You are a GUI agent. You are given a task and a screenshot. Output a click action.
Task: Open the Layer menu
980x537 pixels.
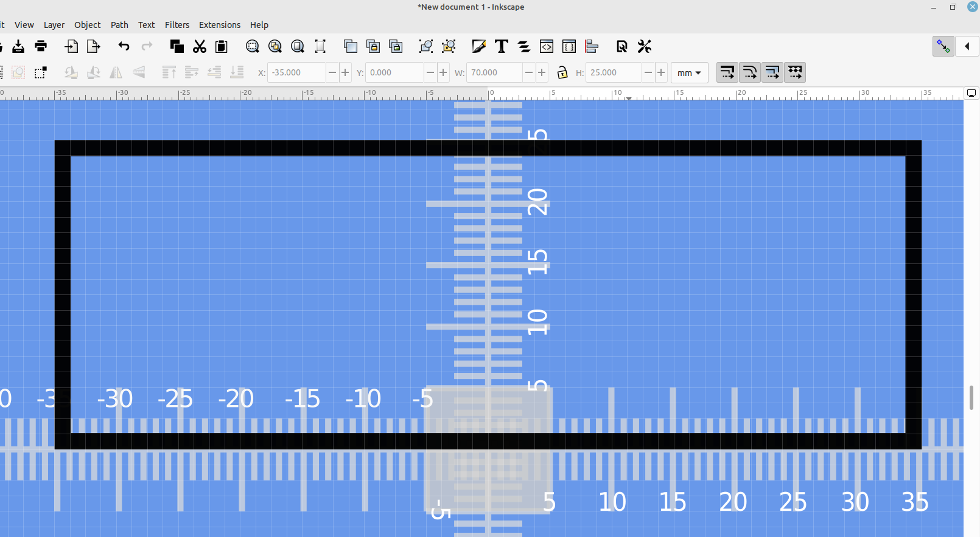tap(54, 25)
